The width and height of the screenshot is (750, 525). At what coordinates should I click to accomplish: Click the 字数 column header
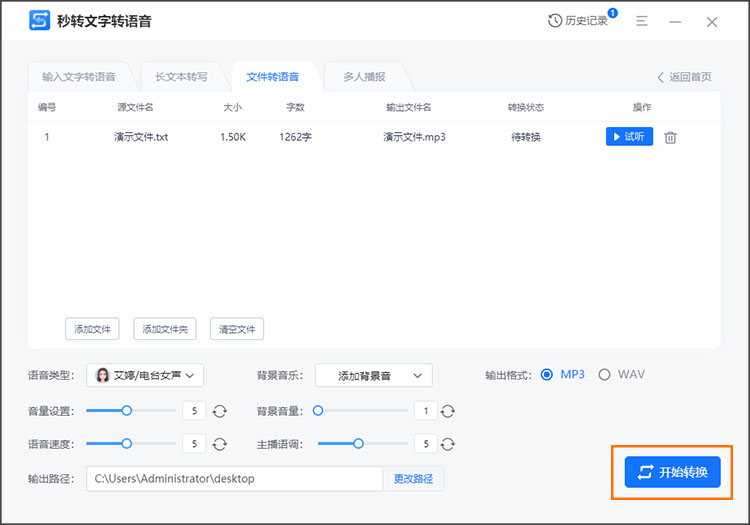[295, 107]
